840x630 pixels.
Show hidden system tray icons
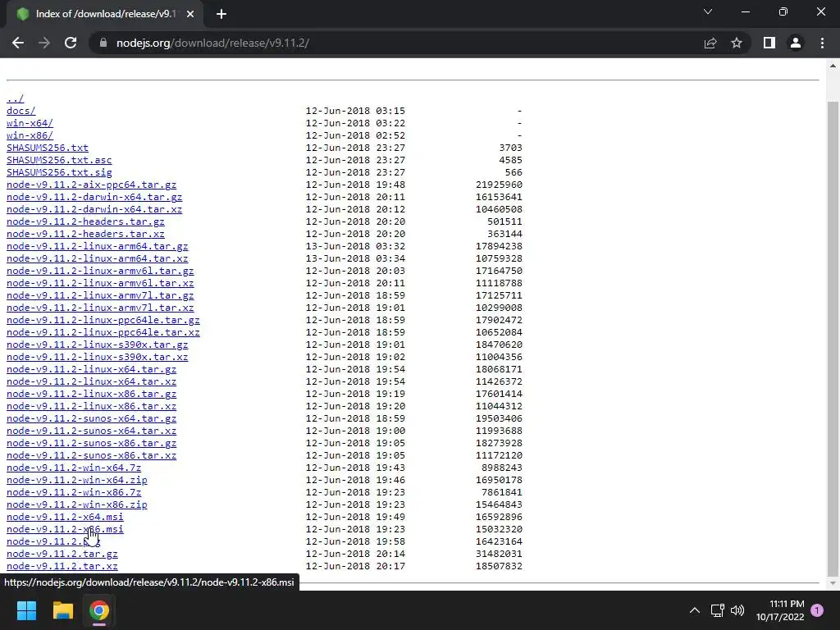click(x=695, y=610)
